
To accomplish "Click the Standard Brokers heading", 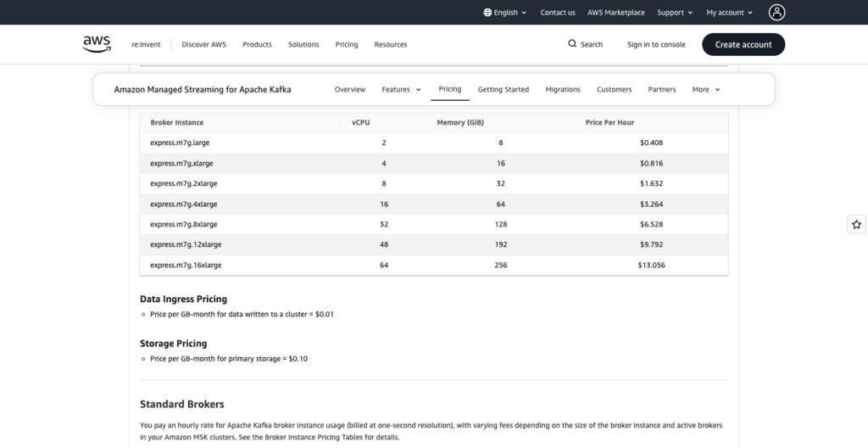I will pyautogui.click(x=182, y=404).
